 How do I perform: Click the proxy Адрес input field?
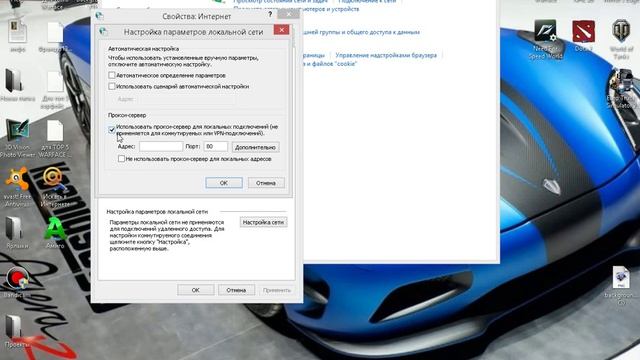[x=161, y=146]
